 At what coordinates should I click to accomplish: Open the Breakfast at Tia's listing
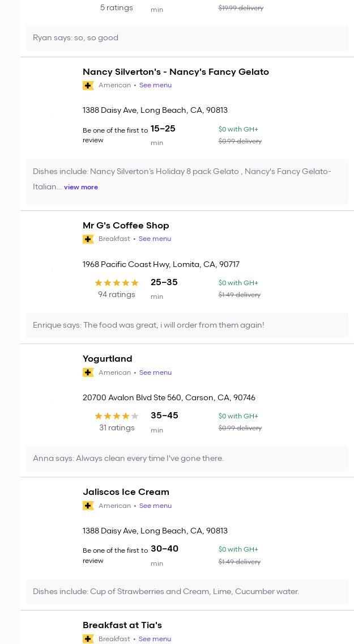[122, 625]
